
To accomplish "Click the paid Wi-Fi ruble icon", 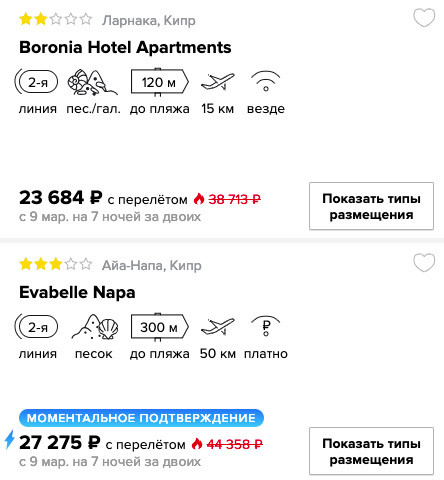I will point(265,326).
